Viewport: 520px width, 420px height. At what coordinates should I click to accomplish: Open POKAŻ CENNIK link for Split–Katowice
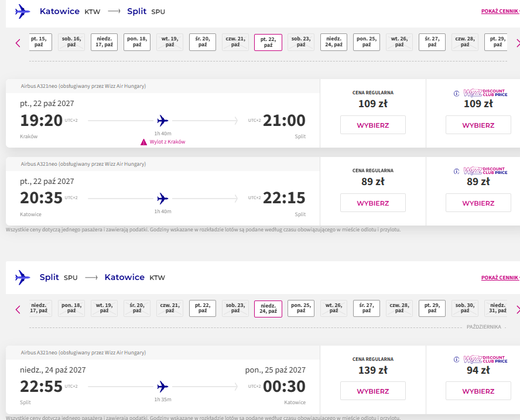click(501, 278)
